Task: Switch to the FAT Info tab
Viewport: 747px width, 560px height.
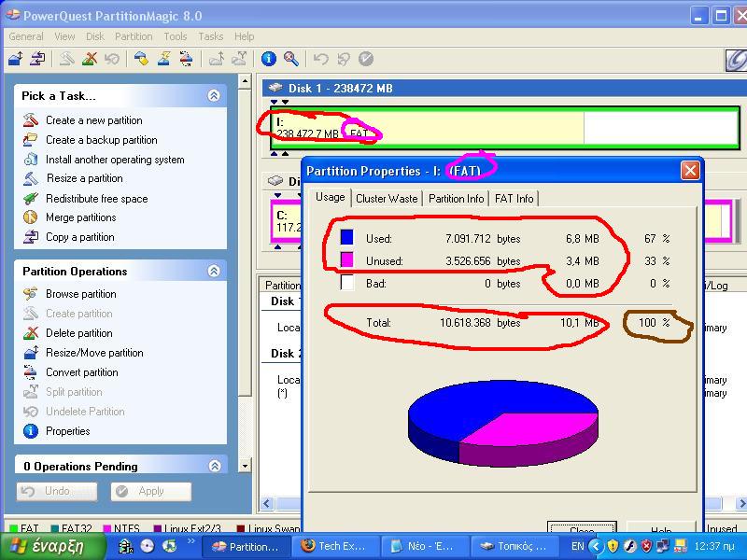Action: coord(514,199)
